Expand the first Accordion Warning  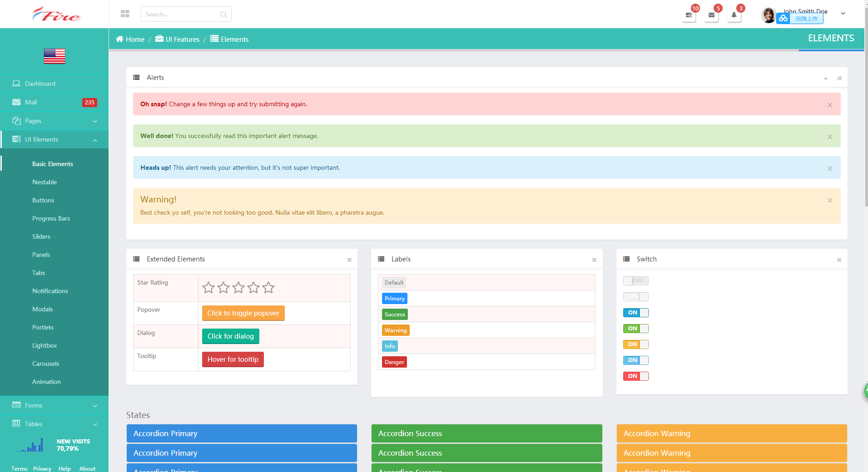[x=732, y=433]
